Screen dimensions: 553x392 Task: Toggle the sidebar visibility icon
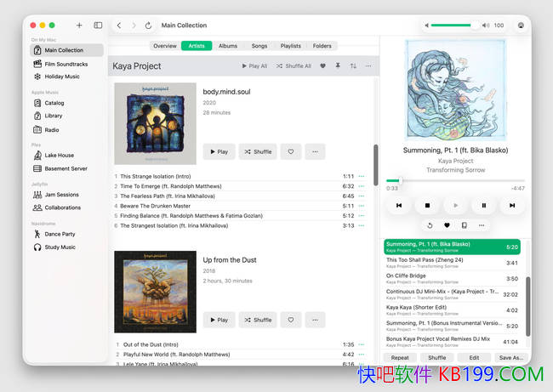98,26
